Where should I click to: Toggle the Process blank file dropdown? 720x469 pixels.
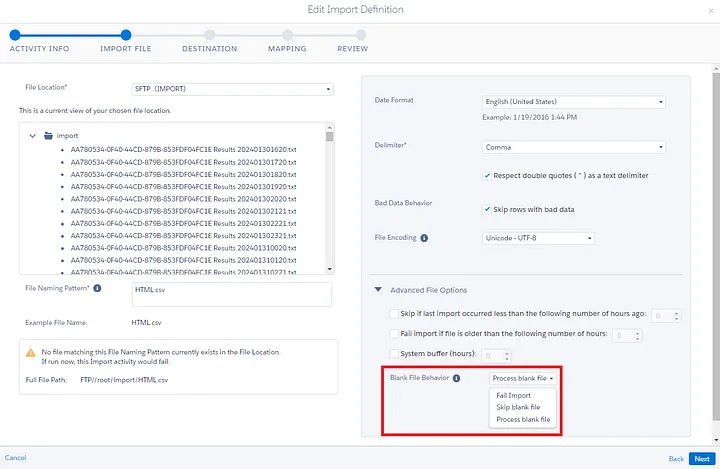coord(523,378)
